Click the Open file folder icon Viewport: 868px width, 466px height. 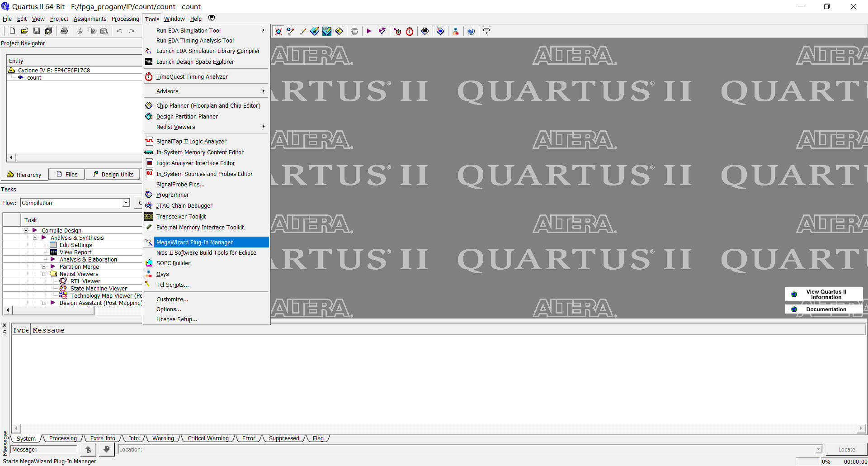pos(24,31)
